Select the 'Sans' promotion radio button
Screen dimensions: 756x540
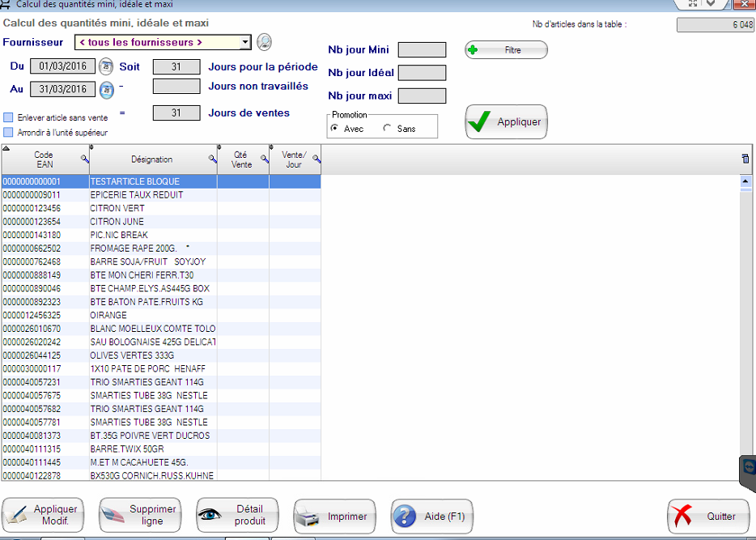[x=388, y=129]
